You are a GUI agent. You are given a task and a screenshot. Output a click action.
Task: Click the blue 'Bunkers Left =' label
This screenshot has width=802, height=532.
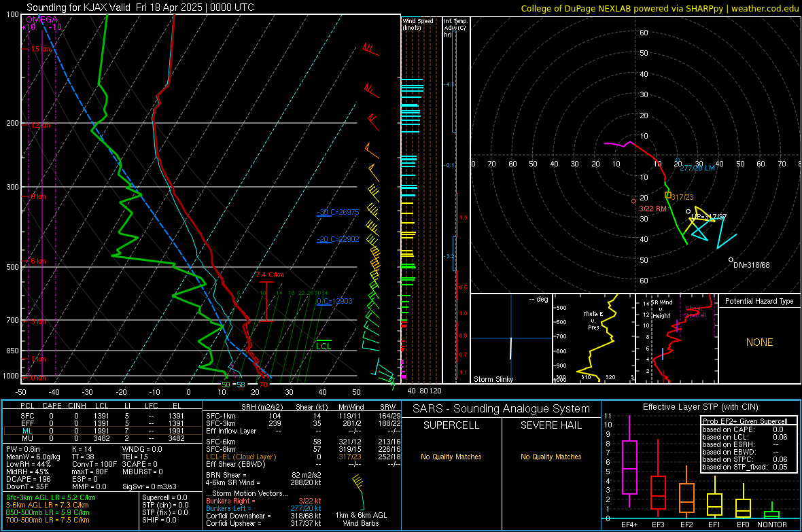[x=228, y=508]
